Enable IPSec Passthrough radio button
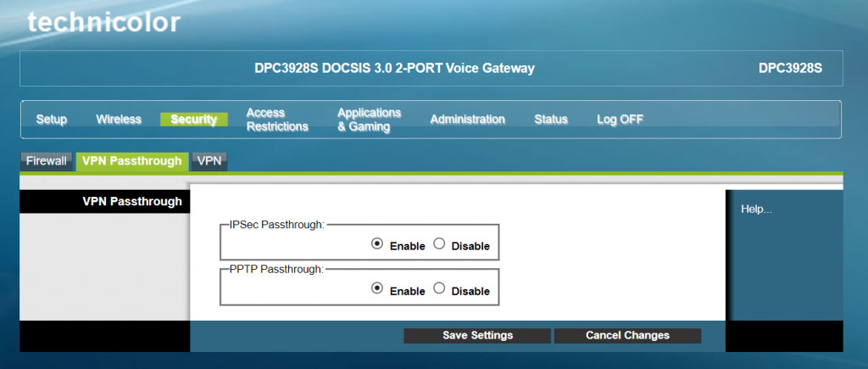The image size is (868, 369). click(377, 243)
